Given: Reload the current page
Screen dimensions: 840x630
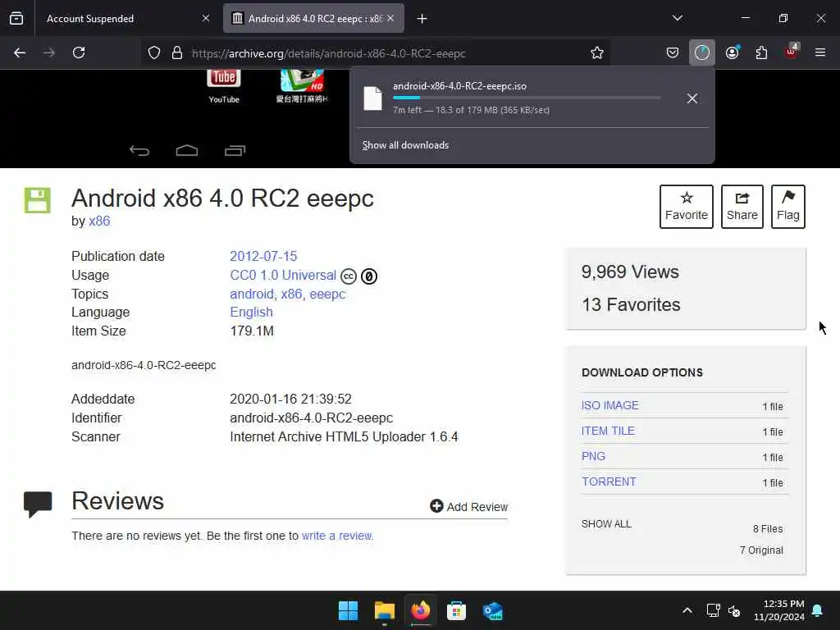Looking at the screenshot, I should [79, 52].
